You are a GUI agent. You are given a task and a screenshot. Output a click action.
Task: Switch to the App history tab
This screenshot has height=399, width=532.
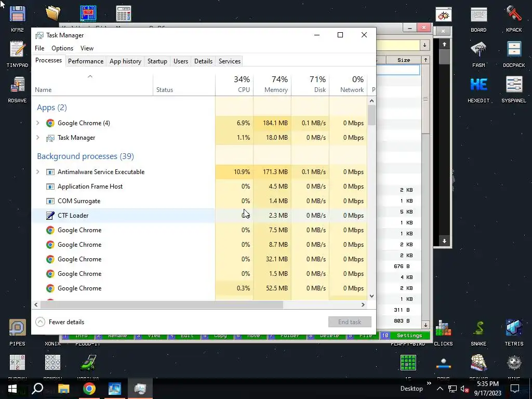125,61
